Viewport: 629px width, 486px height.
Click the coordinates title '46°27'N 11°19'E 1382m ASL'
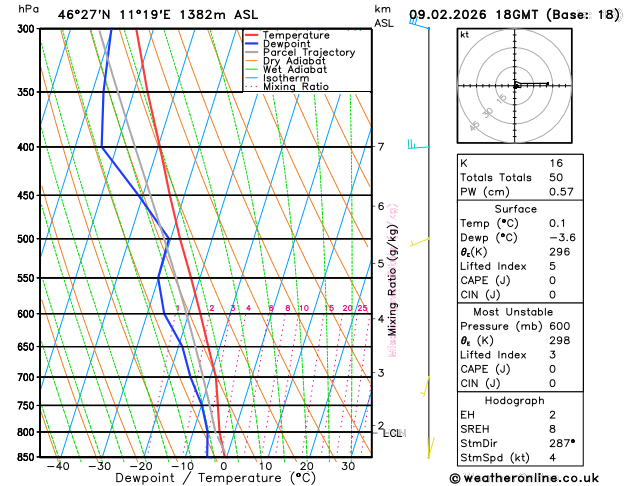point(158,15)
